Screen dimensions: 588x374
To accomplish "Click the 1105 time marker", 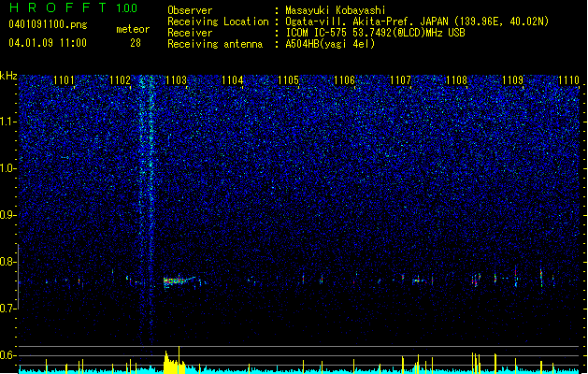I will [x=288, y=80].
